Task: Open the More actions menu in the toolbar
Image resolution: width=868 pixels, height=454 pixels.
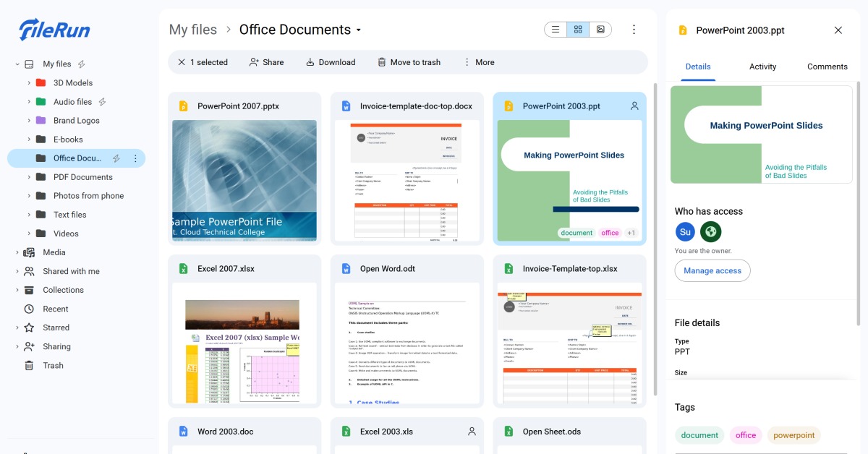Action: [479, 62]
